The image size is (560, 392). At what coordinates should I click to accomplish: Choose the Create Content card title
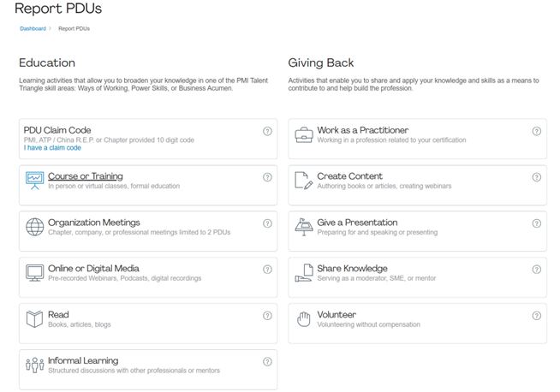pyautogui.click(x=349, y=176)
